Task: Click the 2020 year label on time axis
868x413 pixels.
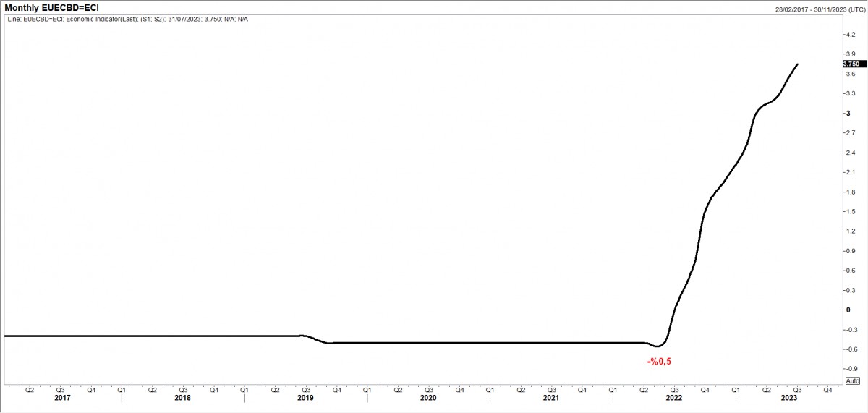Action: point(428,398)
